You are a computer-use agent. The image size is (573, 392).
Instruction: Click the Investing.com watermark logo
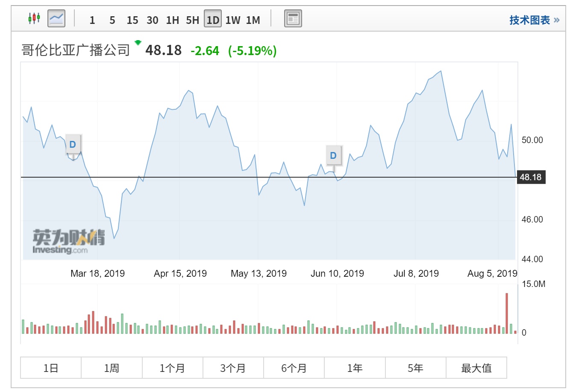pyautogui.click(x=68, y=242)
